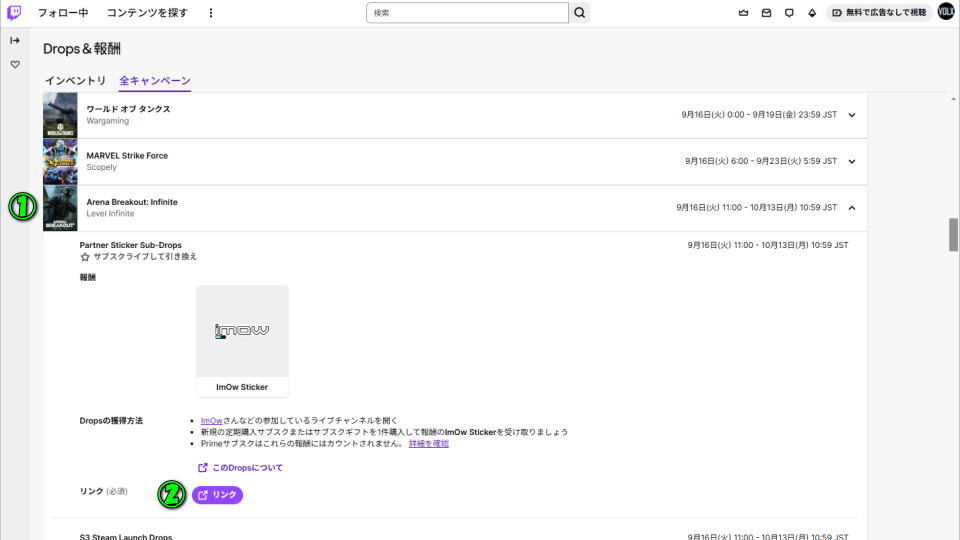Open the user profile avatar
Screen dimensions: 960x540
[x=946, y=12]
